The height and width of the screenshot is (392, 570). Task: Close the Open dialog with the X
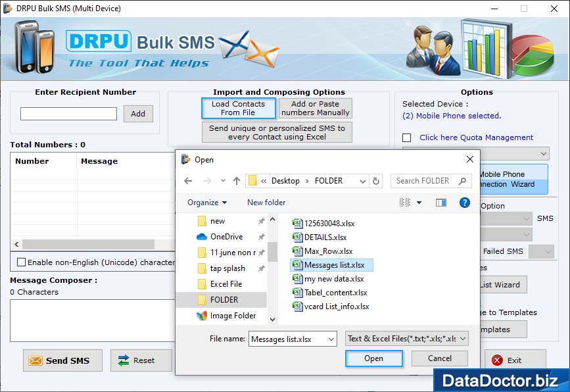coord(469,159)
